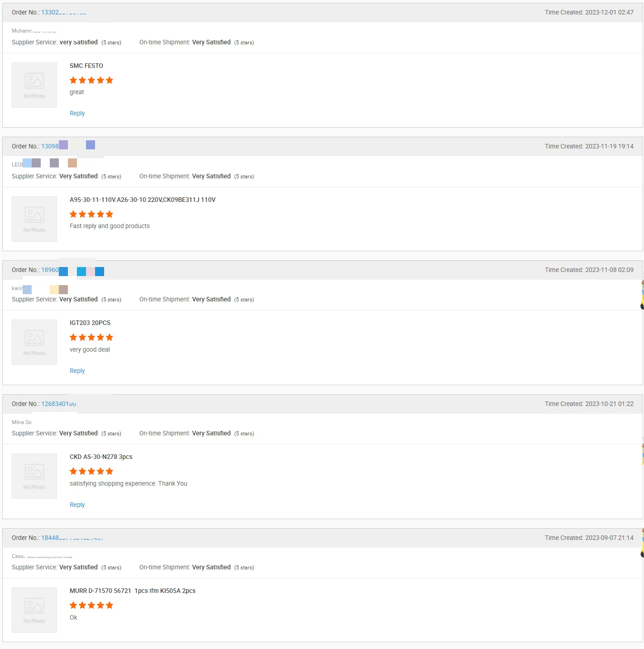644x649 pixels.
Task: Open order number starting with 13098
Action: [50, 146]
